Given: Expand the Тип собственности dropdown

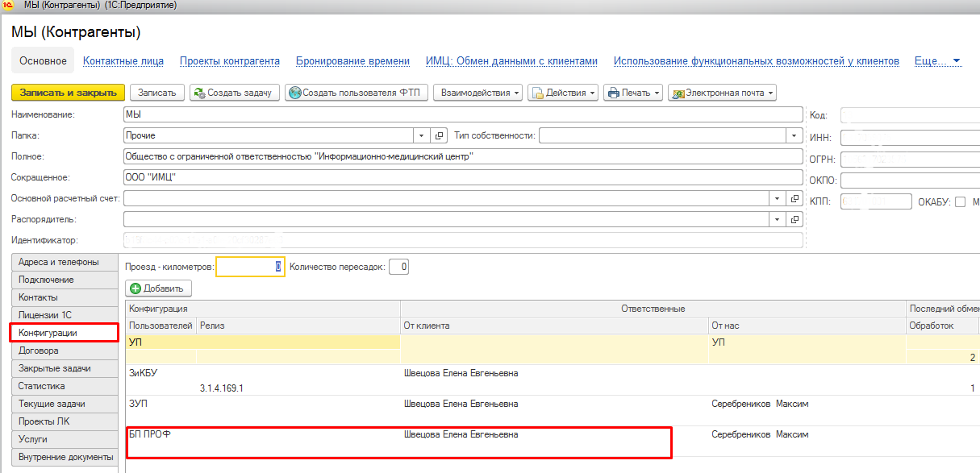Looking at the screenshot, I should pos(795,135).
